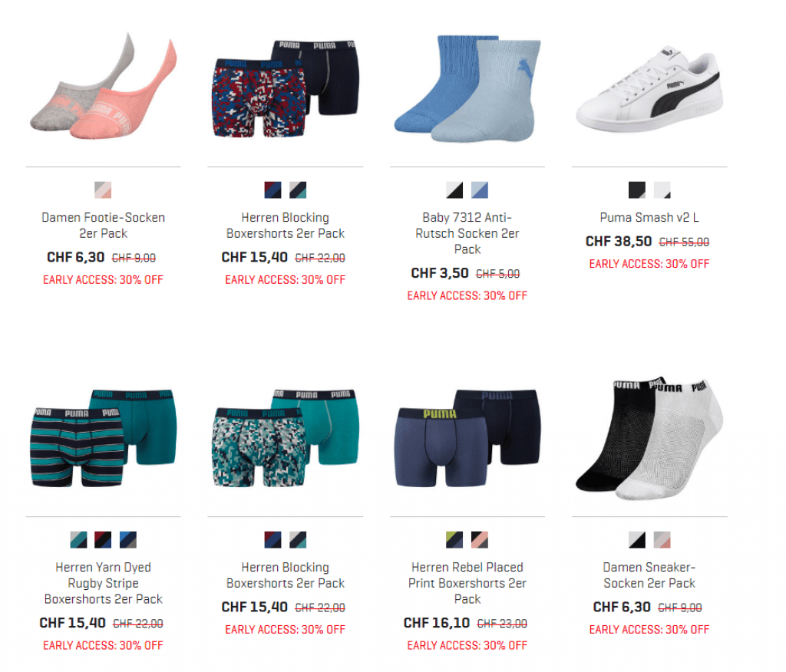Open the Rebel Placed Print Boxershorts product image
The height and width of the screenshot is (672, 786).
[467, 437]
